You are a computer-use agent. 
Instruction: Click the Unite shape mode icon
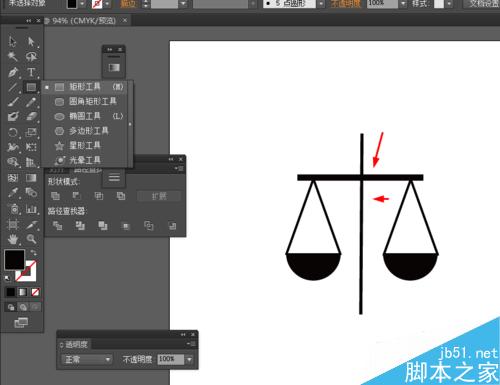coord(55,196)
